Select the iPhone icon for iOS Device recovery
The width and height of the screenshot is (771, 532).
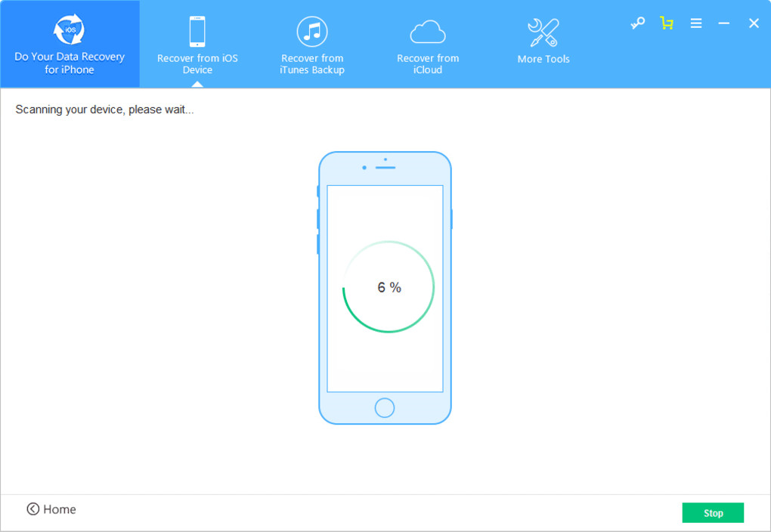197,32
